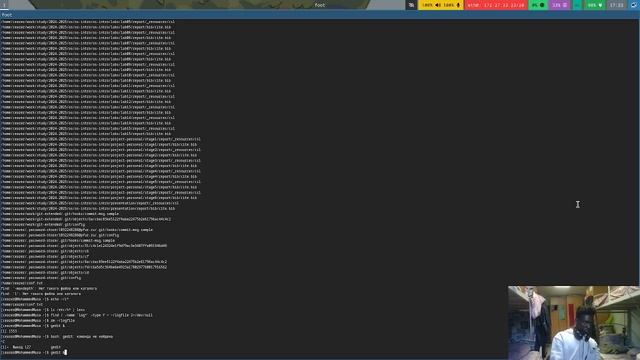
Task: Click the grey clock in status bar
Action: point(616,5)
